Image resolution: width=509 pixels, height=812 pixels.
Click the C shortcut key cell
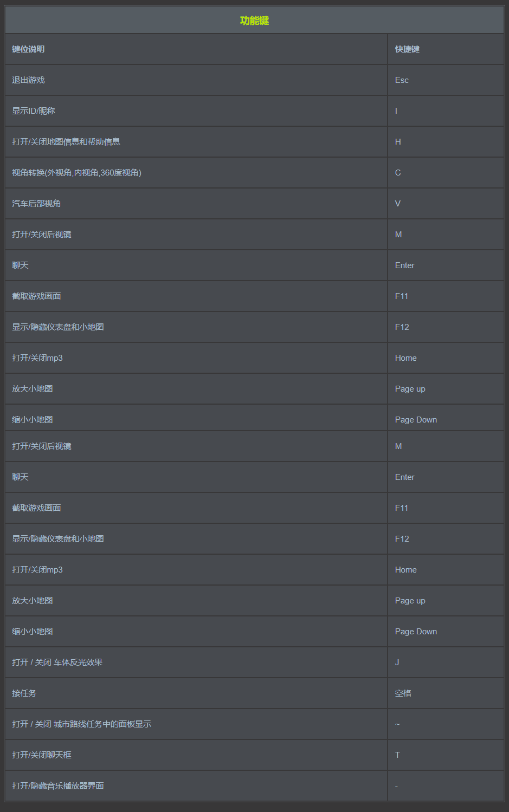(398, 173)
